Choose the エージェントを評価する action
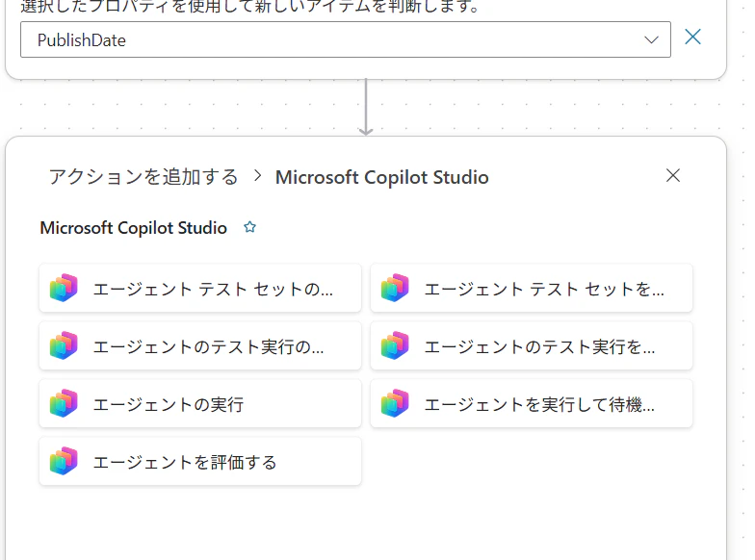Viewport: 755px width, 560px height. click(x=200, y=462)
